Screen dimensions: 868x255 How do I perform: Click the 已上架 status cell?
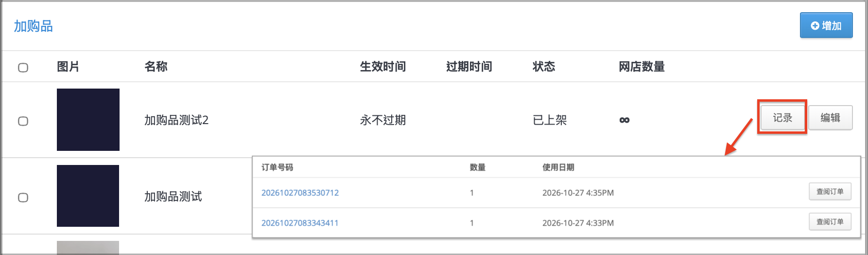(550, 120)
